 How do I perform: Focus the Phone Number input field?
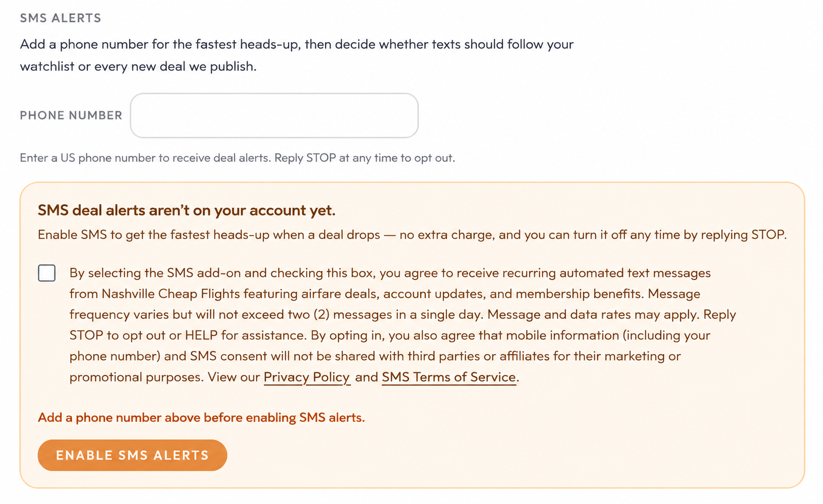(274, 115)
